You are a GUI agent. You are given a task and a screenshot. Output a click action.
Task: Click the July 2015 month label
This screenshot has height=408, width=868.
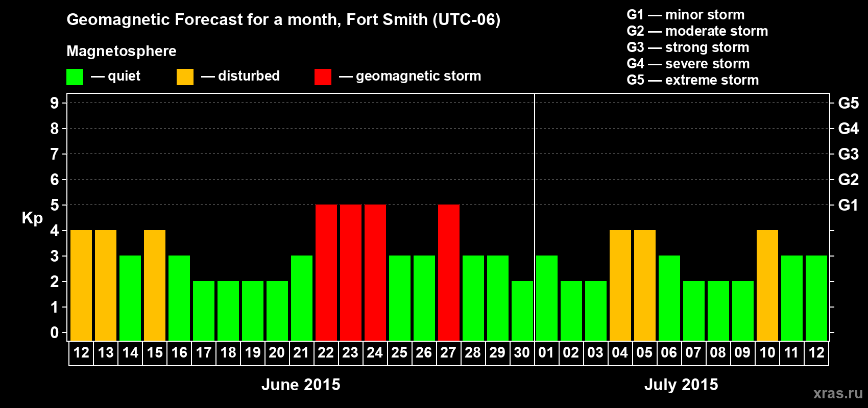point(681,385)
